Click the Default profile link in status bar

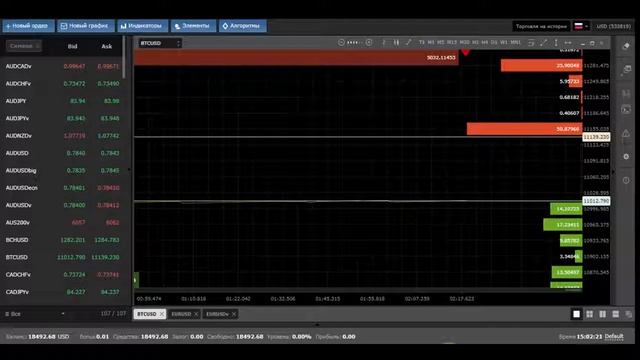(x=614, y=336)
